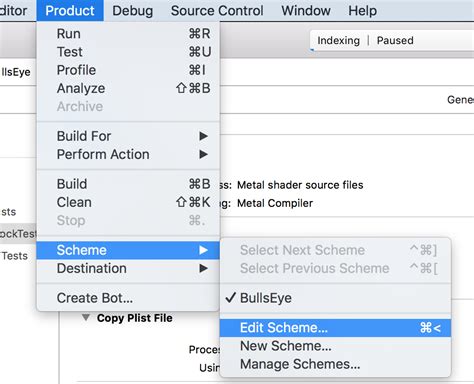Click Create Bot… menu entry
The height and width of the screenshot is (384, 474).
point(128,298)
